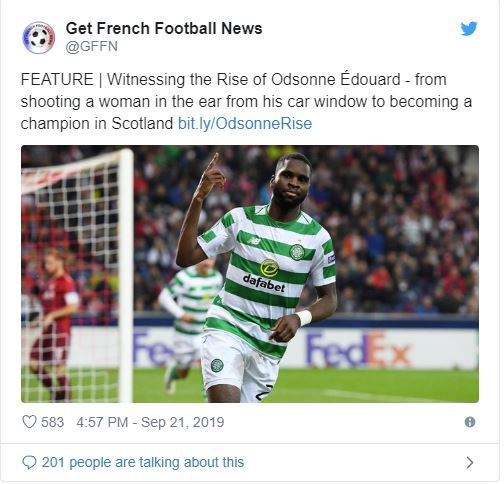Open the bit.ly/OdsonneRise link
Image resolution: width=504 pixels, height=484 pixels.
[x=245, y=123]
